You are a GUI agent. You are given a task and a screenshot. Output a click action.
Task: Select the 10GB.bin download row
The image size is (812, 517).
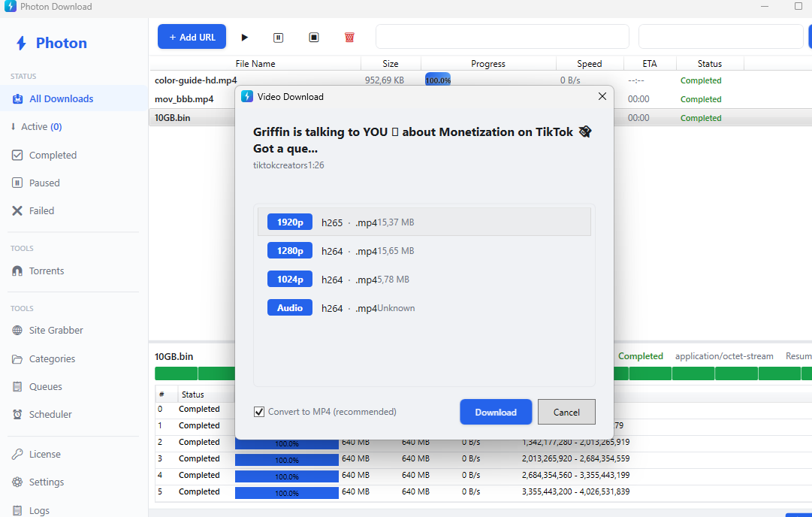pos(192,117)
